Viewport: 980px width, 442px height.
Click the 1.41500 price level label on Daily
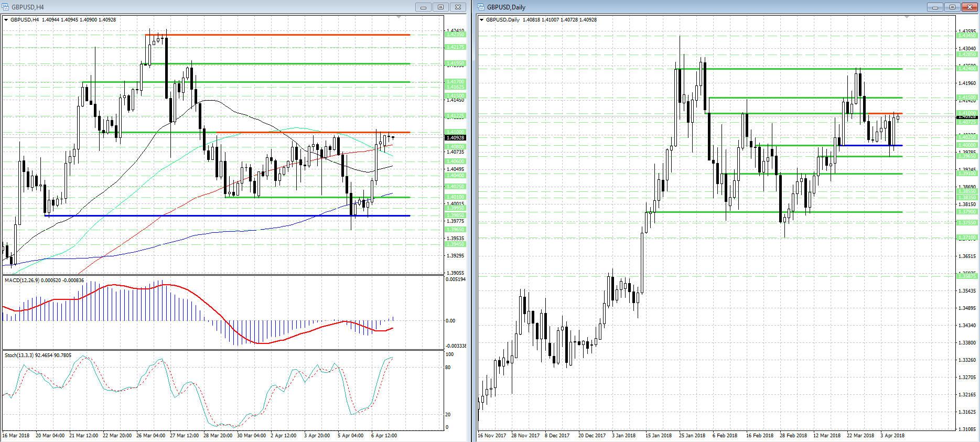(x=967, y=98)
